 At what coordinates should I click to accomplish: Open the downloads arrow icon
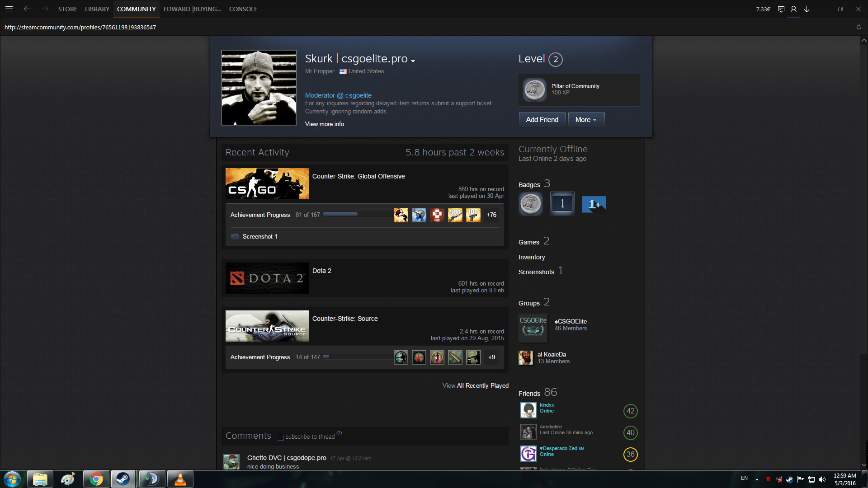pyautogui.click(x=807, y=9)
